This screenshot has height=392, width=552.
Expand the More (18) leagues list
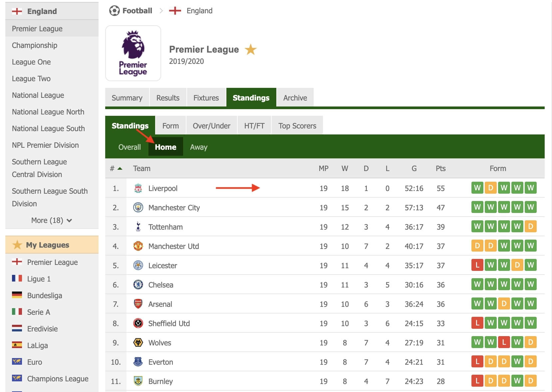pyautogui.click(x=52, y=220)
